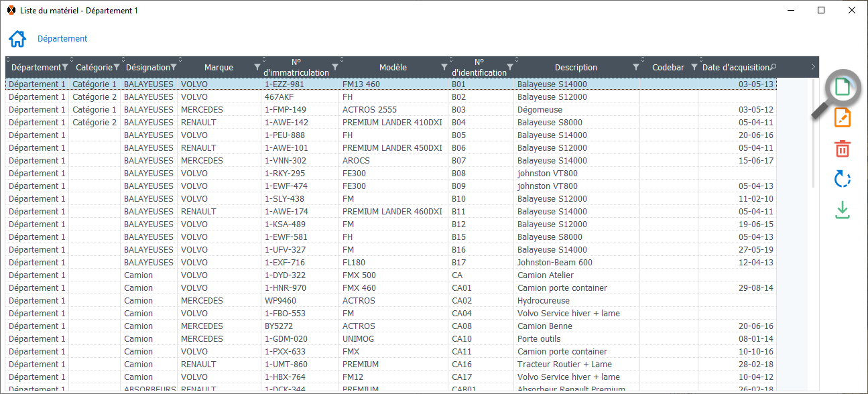Export the list with the green download icon
The height and width of the screenshot is (394, 868).
pyautogui.click(x=843, y=210)
